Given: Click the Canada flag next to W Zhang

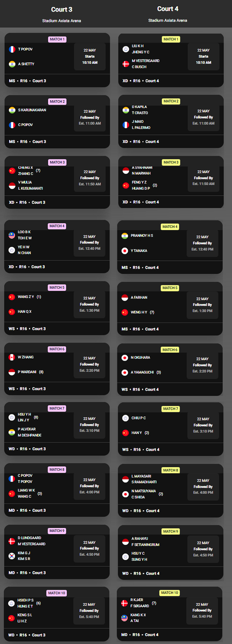Looking at the screenshot, I should (x=12, y=357).
